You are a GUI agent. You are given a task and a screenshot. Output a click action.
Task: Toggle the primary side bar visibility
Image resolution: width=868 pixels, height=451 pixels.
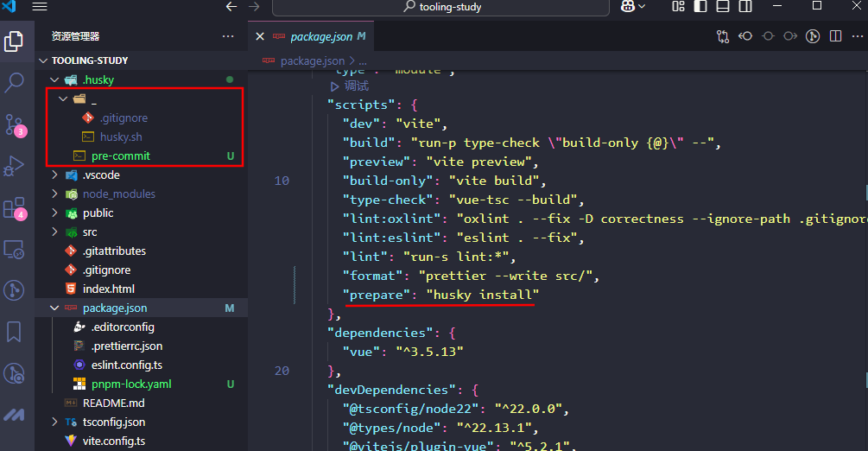click(700, 7)
